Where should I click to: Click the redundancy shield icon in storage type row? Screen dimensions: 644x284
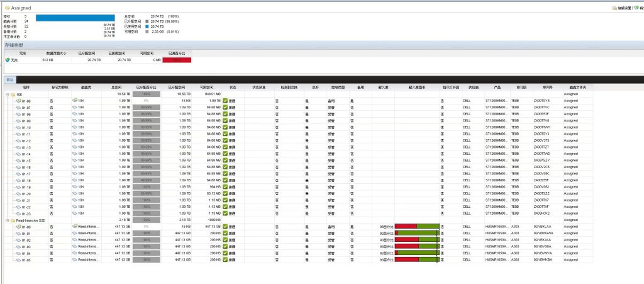[8, 60]
